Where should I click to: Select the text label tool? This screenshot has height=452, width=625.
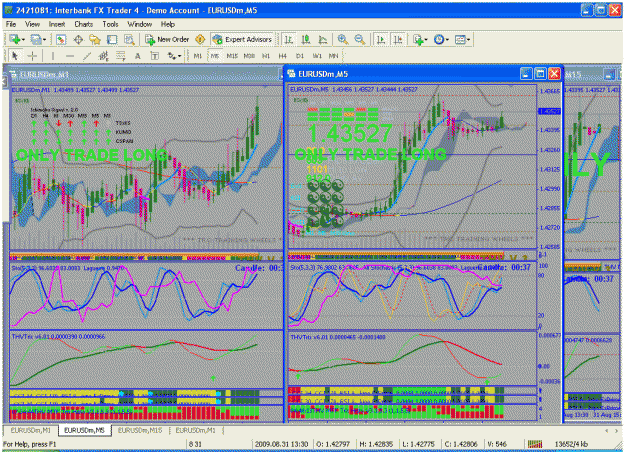(x=155, y=56)
